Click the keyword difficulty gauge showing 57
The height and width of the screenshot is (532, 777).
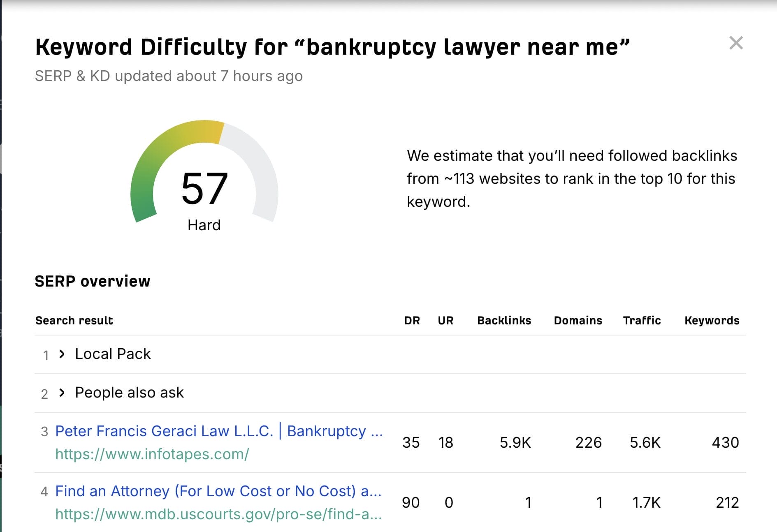click(205, 187)
